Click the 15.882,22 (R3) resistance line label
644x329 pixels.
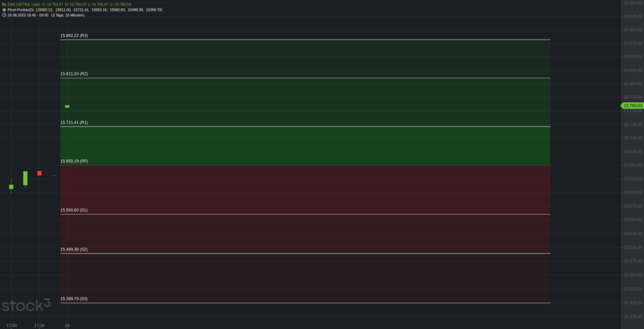click(x=74, y=36)
